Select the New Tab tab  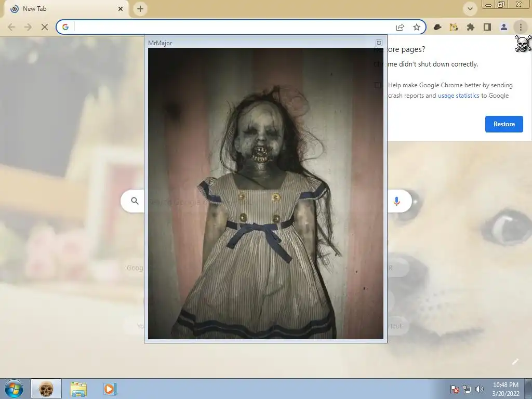pyautogui.click(x=66, y=9)
